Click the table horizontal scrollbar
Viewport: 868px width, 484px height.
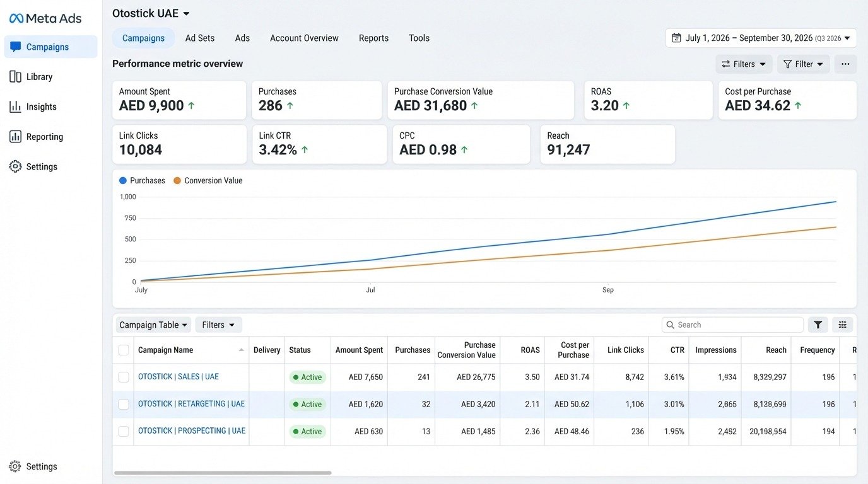pyautogui.click(x=223, y=473)
